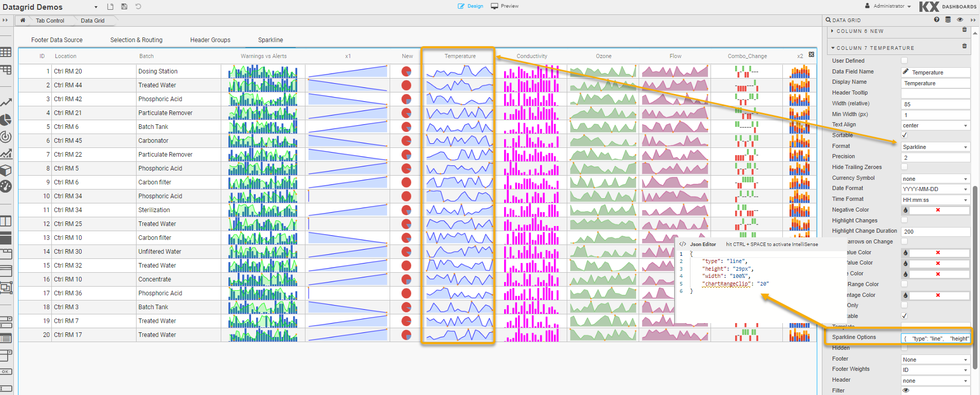Select the pie chart component icon
Viewport: 980px width, 395px height.
6,120
